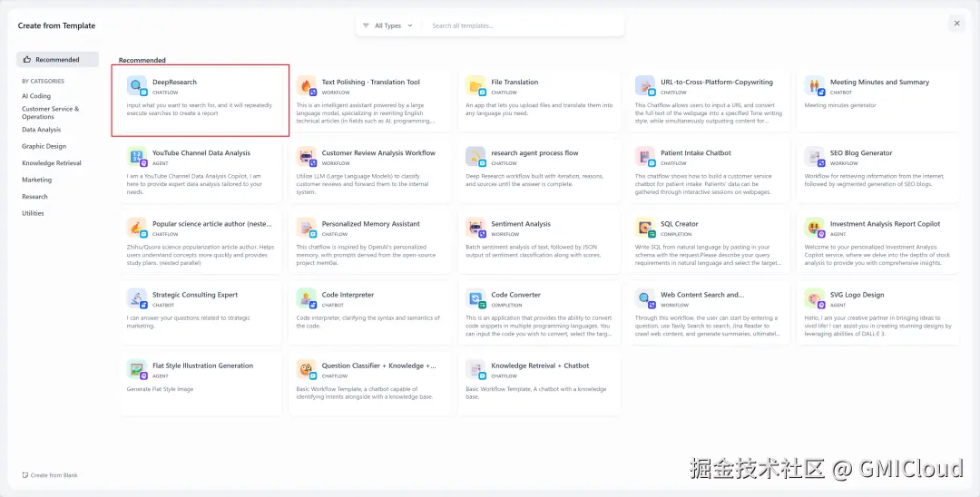
Task: Click the Knowledge Retrieval + Chatbot icon
Action: click(475, 369)
